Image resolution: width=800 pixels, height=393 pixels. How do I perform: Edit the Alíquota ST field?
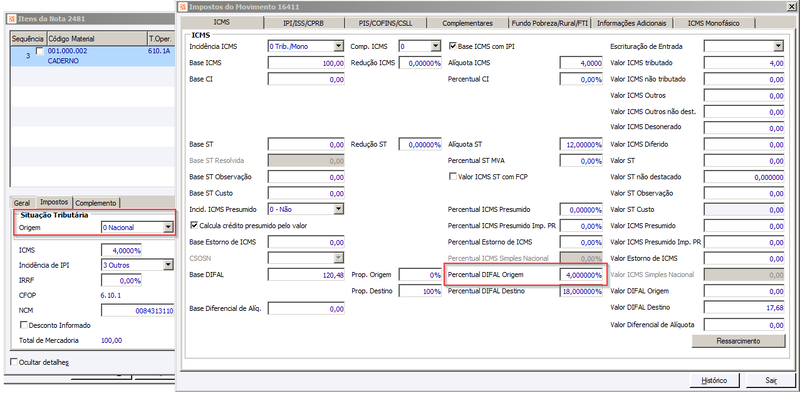click(582, 144)
